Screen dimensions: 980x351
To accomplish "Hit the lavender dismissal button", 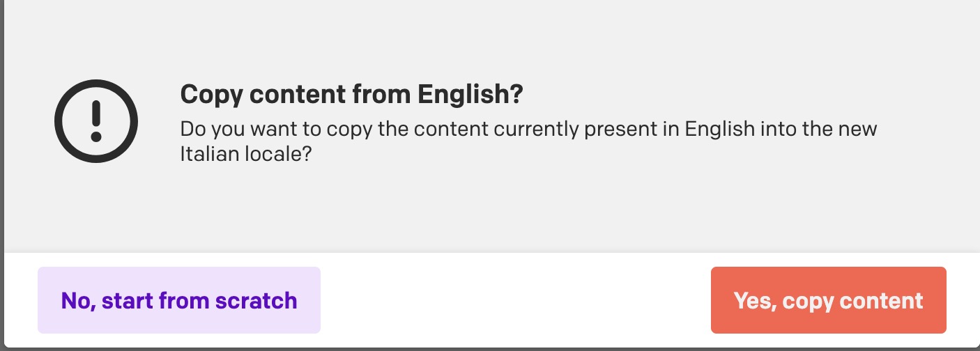I will [179, 300].
